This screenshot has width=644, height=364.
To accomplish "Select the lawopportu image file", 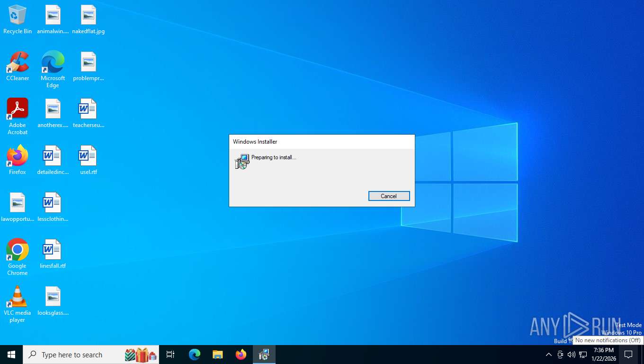I will click(x=18, y=207).
